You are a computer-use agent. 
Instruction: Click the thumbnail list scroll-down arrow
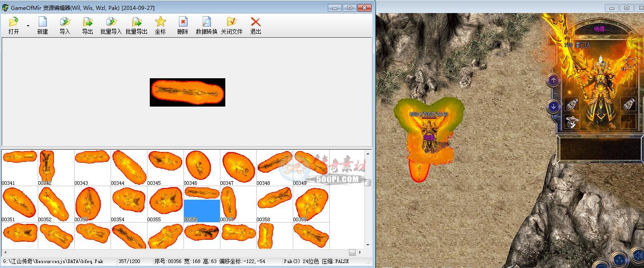[367, 245]
